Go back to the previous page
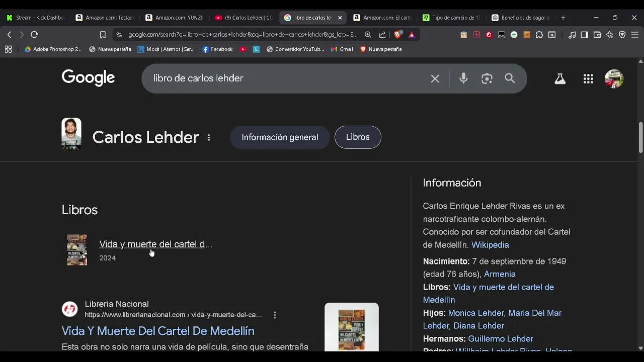This screenshot has height=362, width=644. tap(9, 35)
